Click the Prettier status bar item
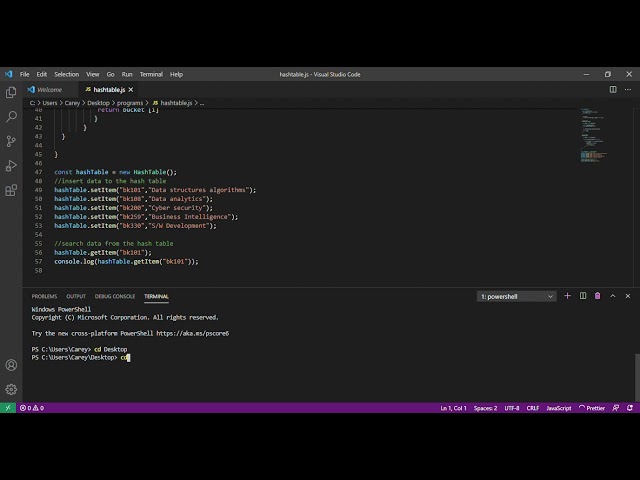640x480 pixels. (x=592, y=408)
